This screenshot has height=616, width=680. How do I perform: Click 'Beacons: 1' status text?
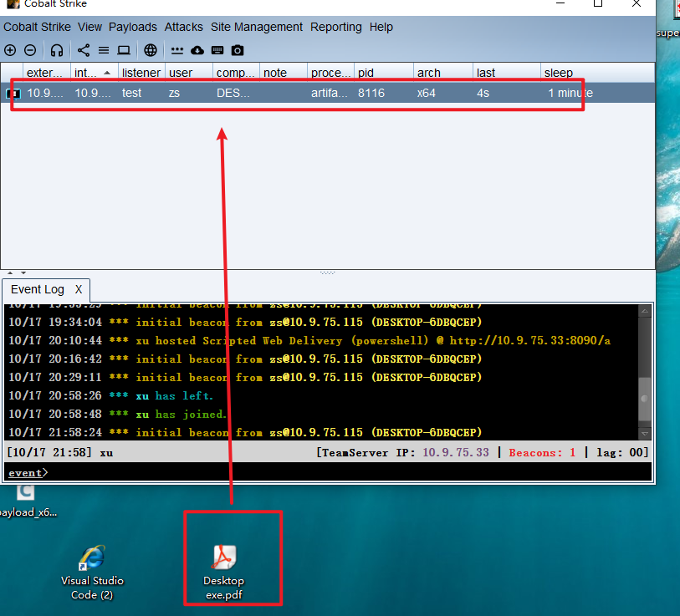542,452
